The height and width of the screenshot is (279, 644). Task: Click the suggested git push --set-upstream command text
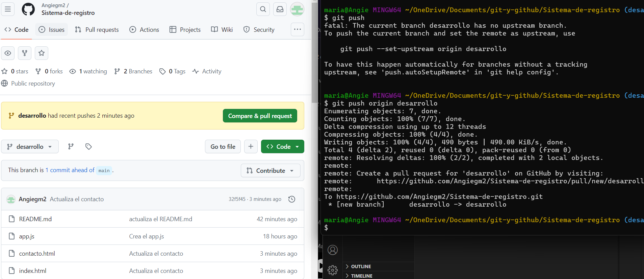(423, 49)
